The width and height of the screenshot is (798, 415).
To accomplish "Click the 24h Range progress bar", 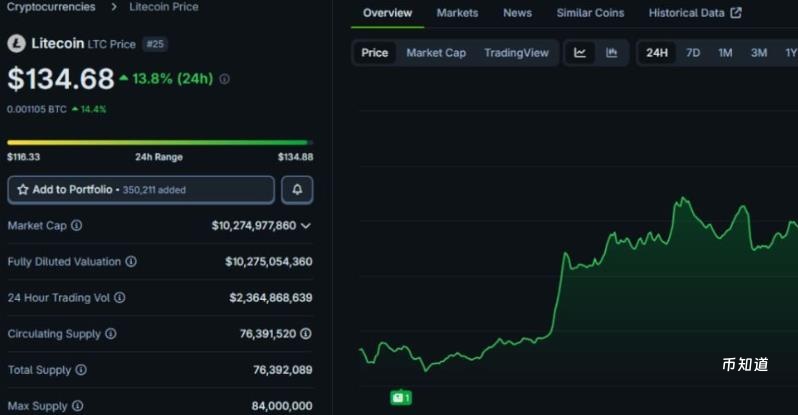I will (x=160, y=143).
